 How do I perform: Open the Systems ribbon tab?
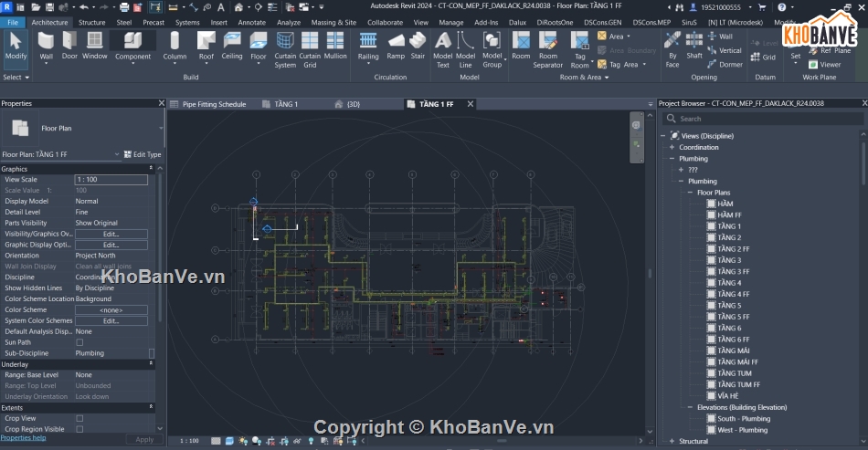click(x=187, y=23)
